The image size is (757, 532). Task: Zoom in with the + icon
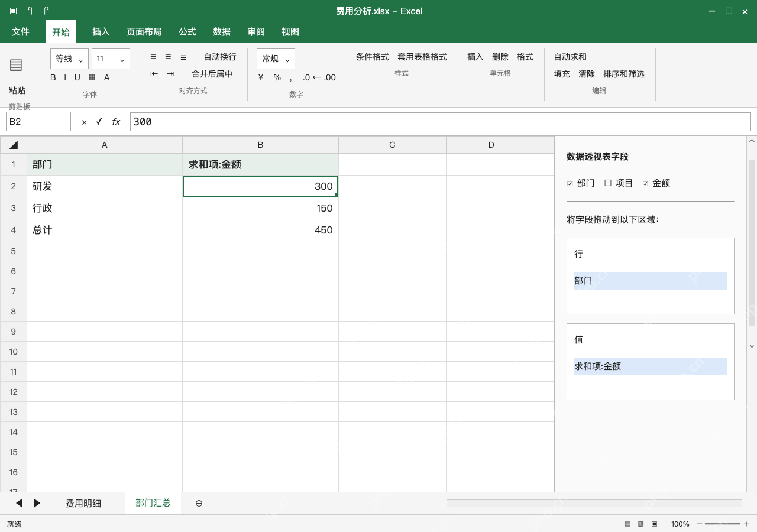pyautogui.click(x=746, y=524)
